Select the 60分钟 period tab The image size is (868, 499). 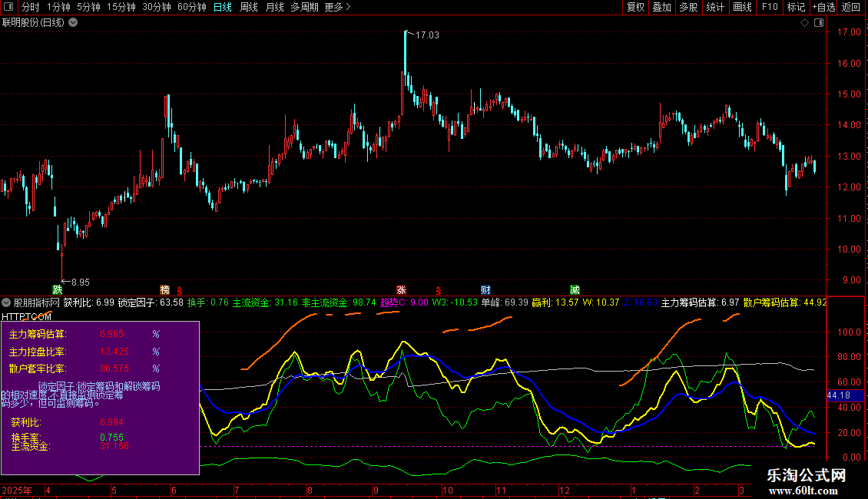pyautogui.click(x=191, y=8)
